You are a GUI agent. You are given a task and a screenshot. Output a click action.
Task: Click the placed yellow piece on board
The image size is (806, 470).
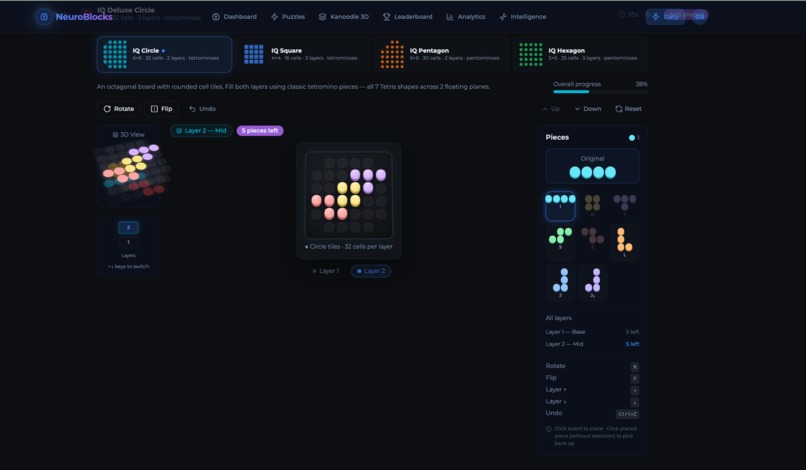(349, 194)
